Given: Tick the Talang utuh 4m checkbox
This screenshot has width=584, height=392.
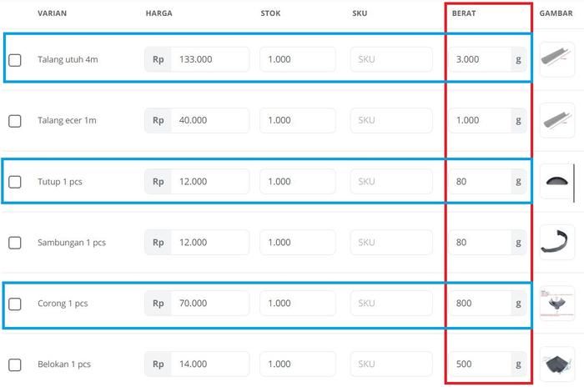Looking at the screenshot, I should point(15,60).
